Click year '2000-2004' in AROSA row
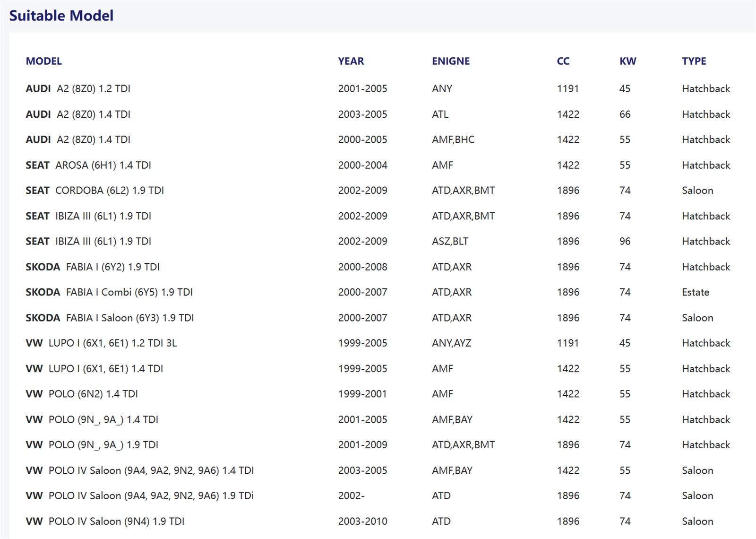The image size is (756, 539). click(362, 165)
